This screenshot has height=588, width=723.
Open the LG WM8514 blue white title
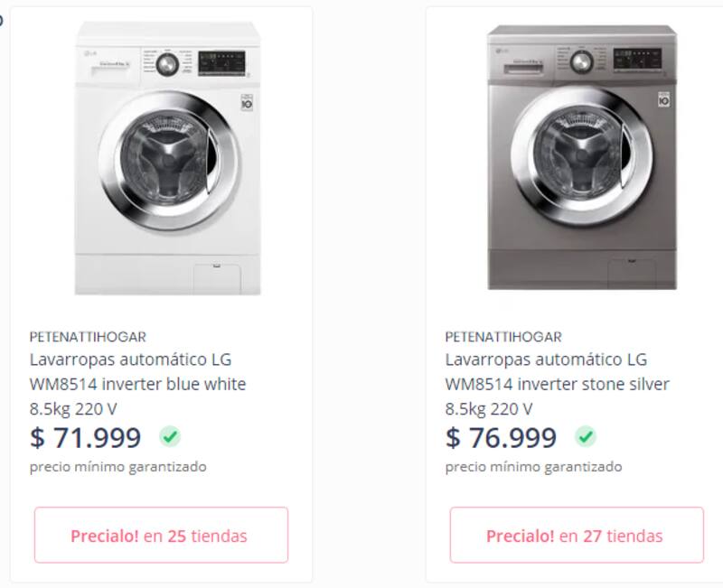pyautogui.click(x=137, y=384)
